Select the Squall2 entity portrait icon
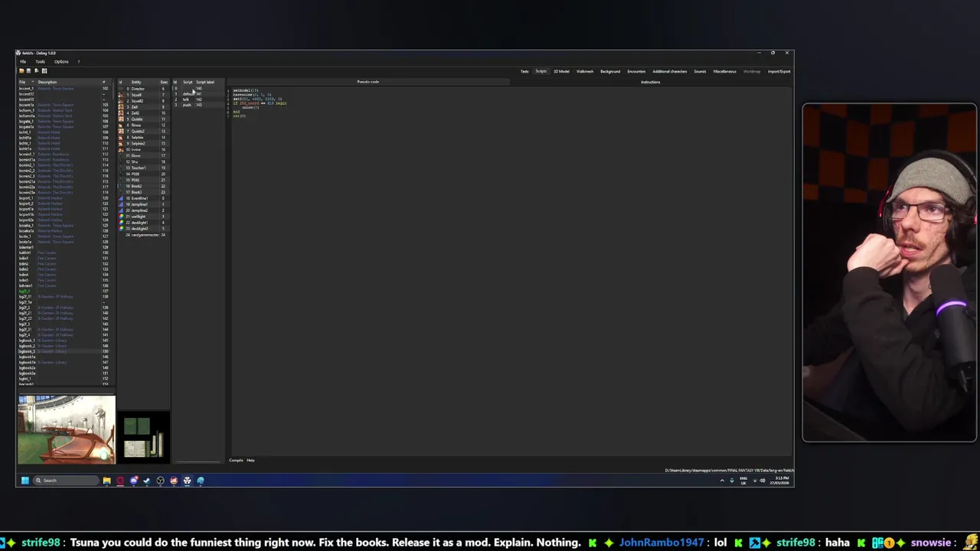The image size is (980, 551). [121, 101]
